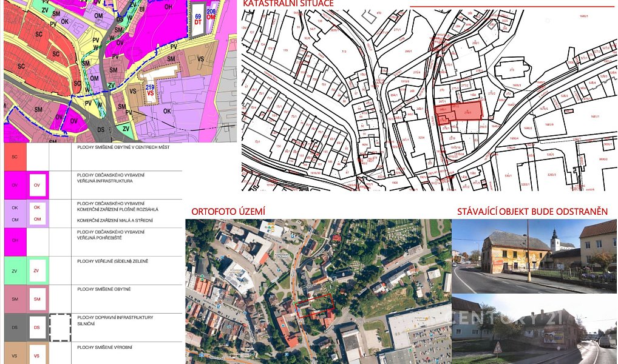Click parcel "3254" on cadastral map
This screenshot has height=364, width=618.
point(421,138)
